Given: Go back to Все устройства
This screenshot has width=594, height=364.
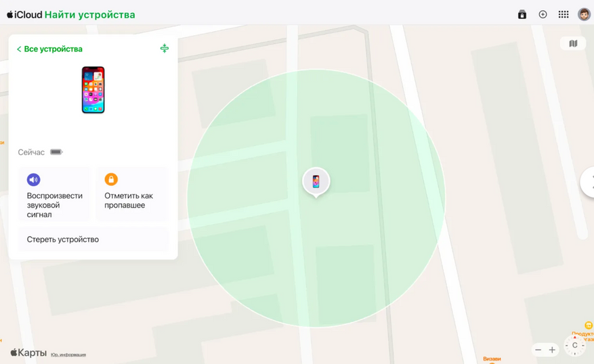Looking at the screenshot, I should pos(49,49).
